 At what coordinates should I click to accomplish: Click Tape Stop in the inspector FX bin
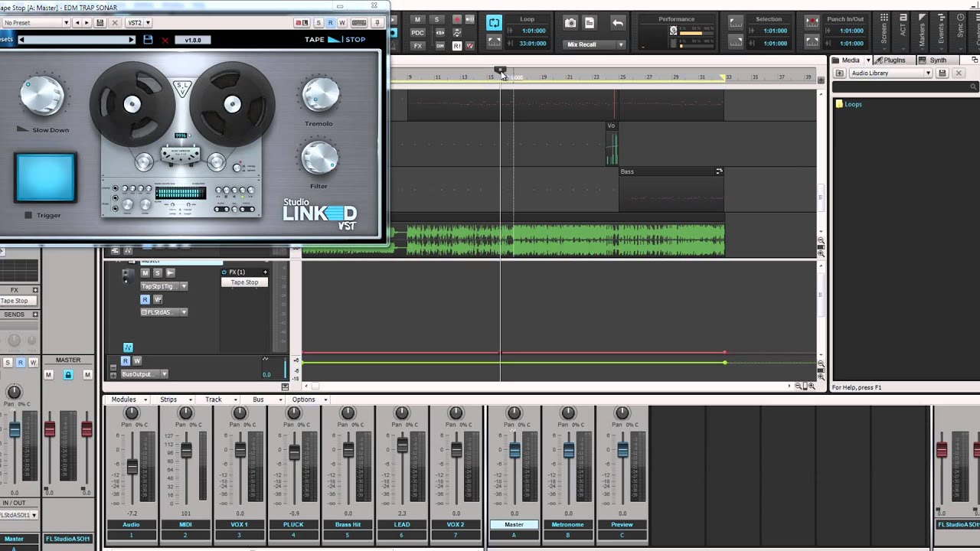[18, 301]
